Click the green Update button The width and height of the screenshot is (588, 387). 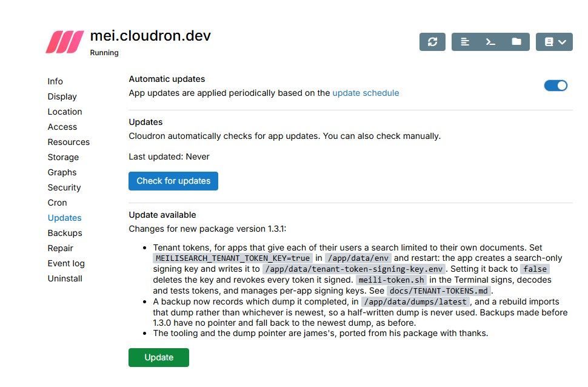click(159, 357)
